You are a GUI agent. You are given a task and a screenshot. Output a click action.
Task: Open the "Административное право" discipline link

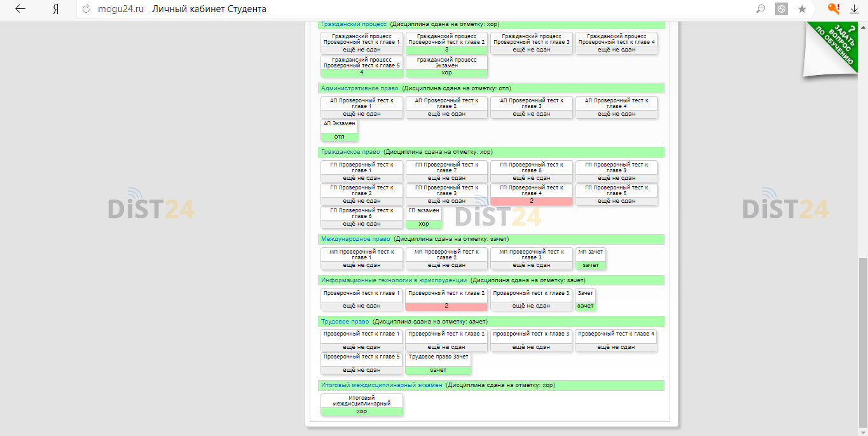pyautogui.click(x=360, y=88)
